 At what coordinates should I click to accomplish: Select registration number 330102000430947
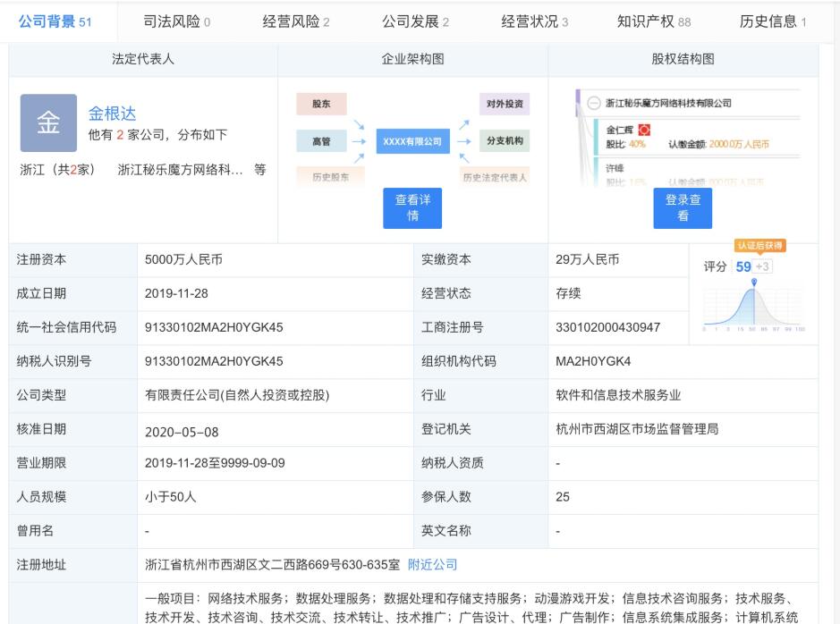point(607,327)
